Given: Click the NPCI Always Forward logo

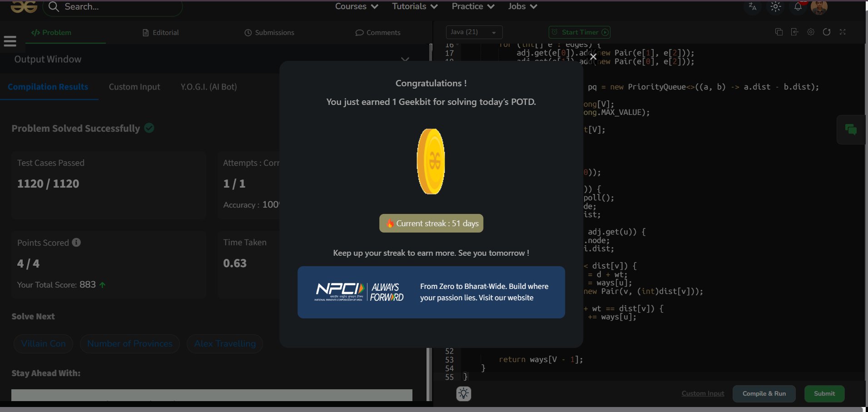Looking at the screenshot, I should coord(360,292).
